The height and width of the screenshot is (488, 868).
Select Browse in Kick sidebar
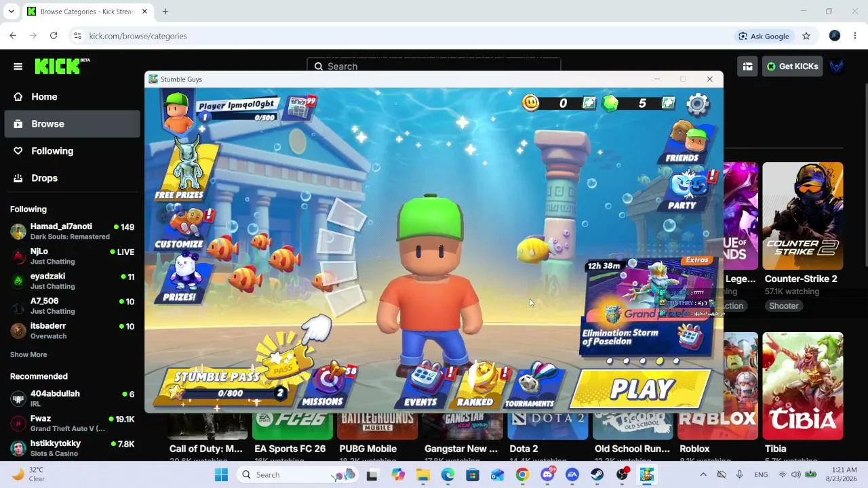[72, 124]
